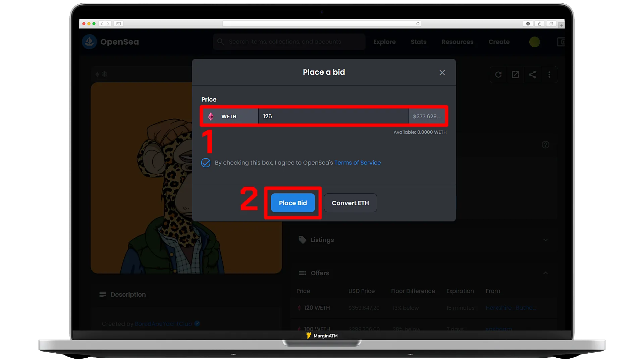644x362 pixels.
Task: Click the OpenSea logo icon
Action: (x=89, y=42)
